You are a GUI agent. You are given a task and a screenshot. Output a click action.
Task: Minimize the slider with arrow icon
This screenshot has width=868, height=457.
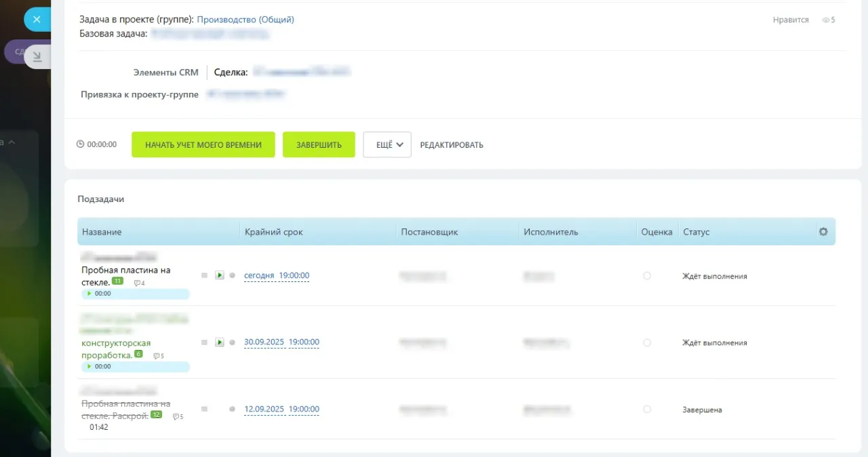[x=37, y=57]
